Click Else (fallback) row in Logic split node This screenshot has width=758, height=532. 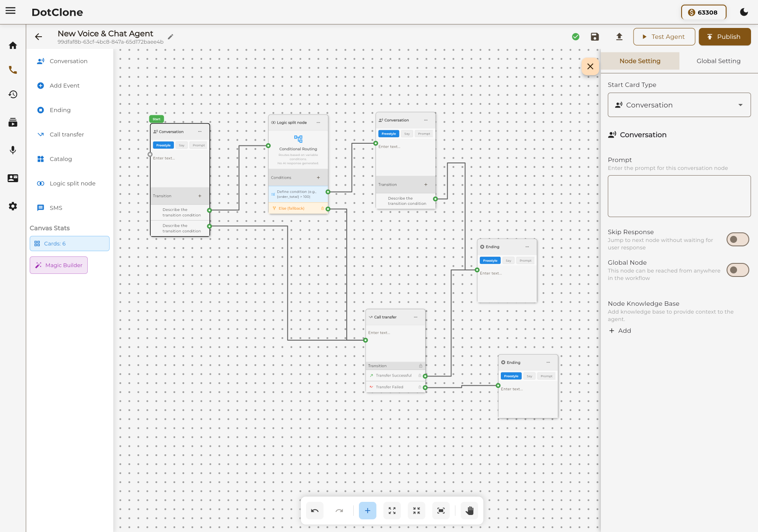click(298, 208)
